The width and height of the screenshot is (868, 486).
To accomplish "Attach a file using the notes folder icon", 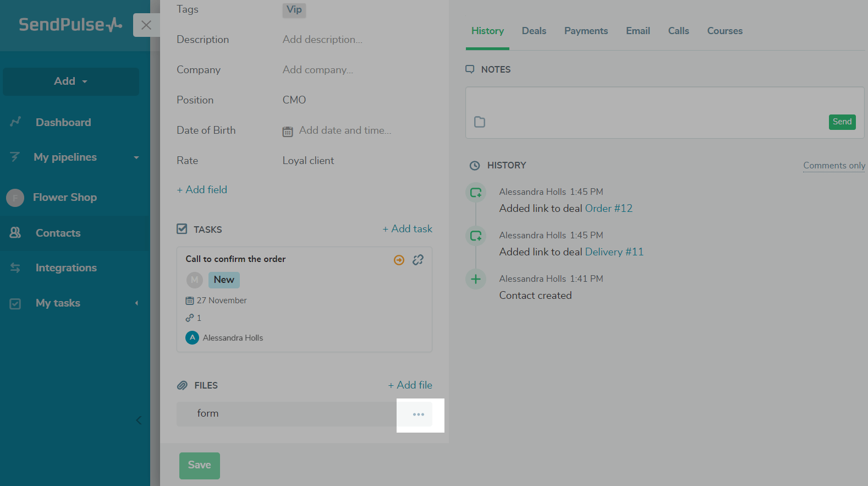I will point(480,122).
